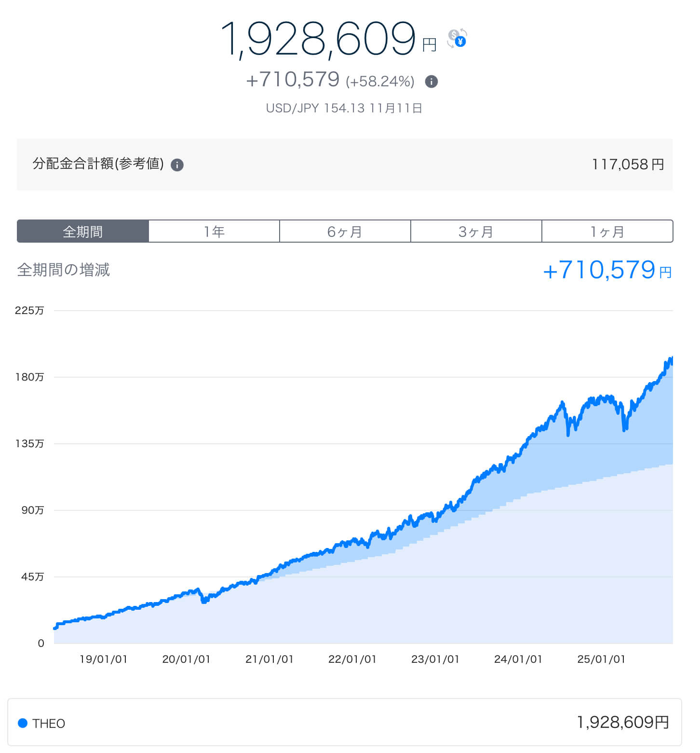This screenshot has width=700, height=753.
Task: Click the gray +710,579 gain text
Action: (x=293, y=80)
